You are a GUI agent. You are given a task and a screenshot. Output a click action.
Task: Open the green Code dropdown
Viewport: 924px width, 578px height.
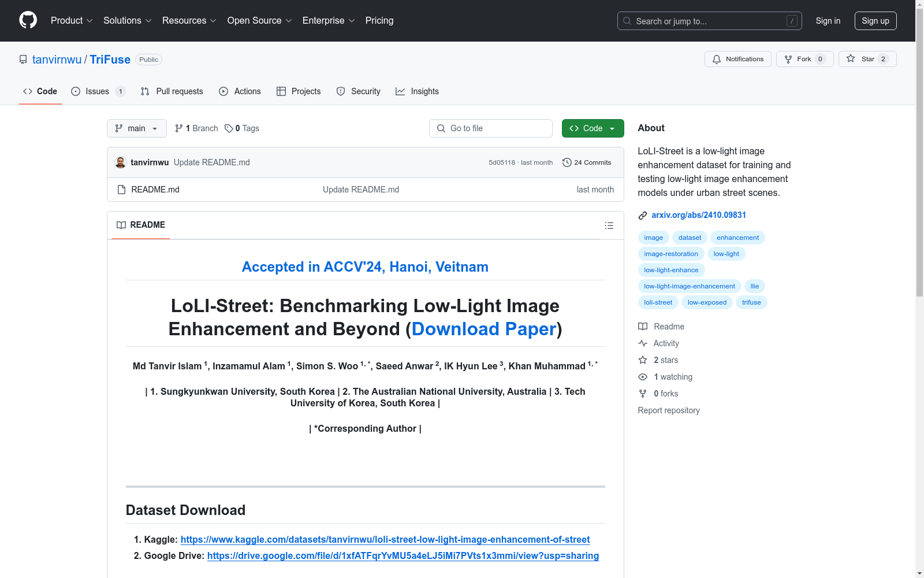[593, 128]
